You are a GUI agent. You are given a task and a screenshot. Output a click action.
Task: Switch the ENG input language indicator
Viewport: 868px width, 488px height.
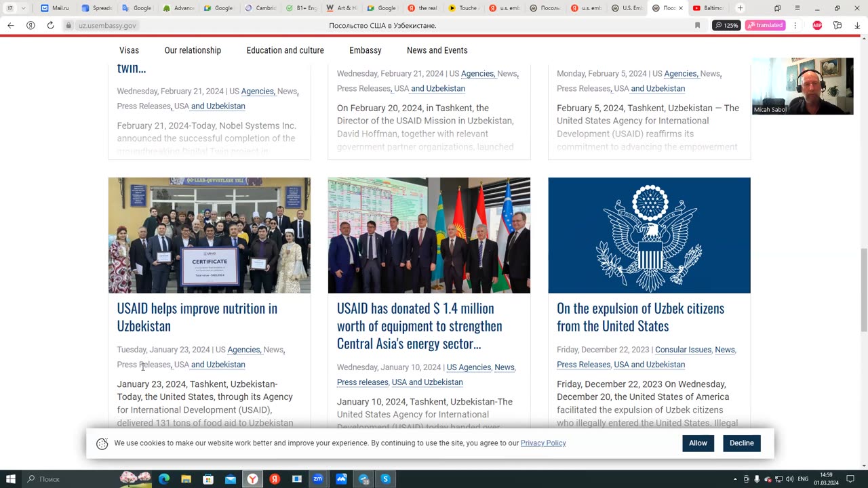pyautogui.click(x=803, y=479)
